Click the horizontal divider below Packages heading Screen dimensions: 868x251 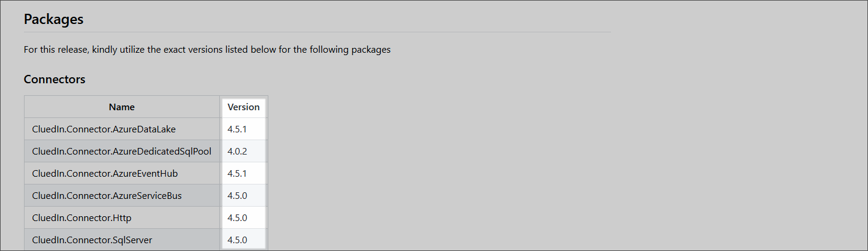pos(317,32)
